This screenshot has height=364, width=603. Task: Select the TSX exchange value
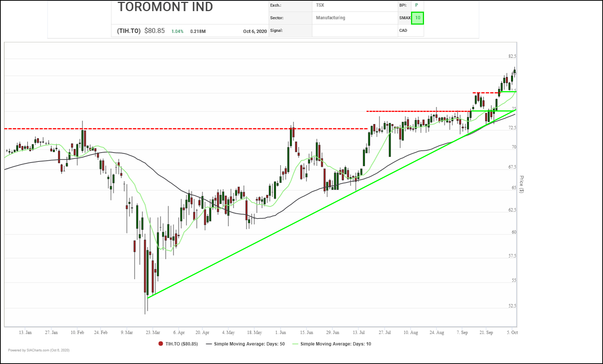pyautogui.click(x=320, y=5)
